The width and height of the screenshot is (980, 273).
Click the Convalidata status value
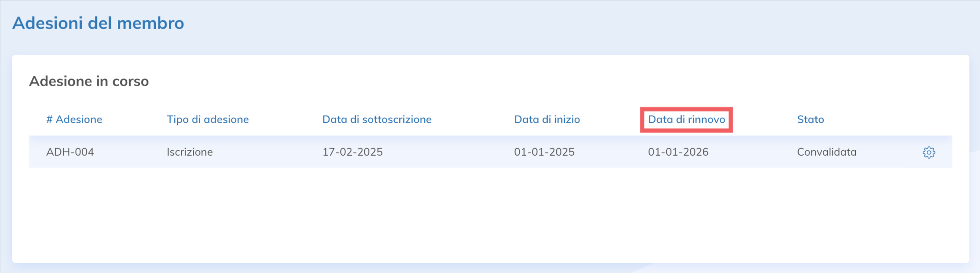pyautogui.click(x=827, y=152)
